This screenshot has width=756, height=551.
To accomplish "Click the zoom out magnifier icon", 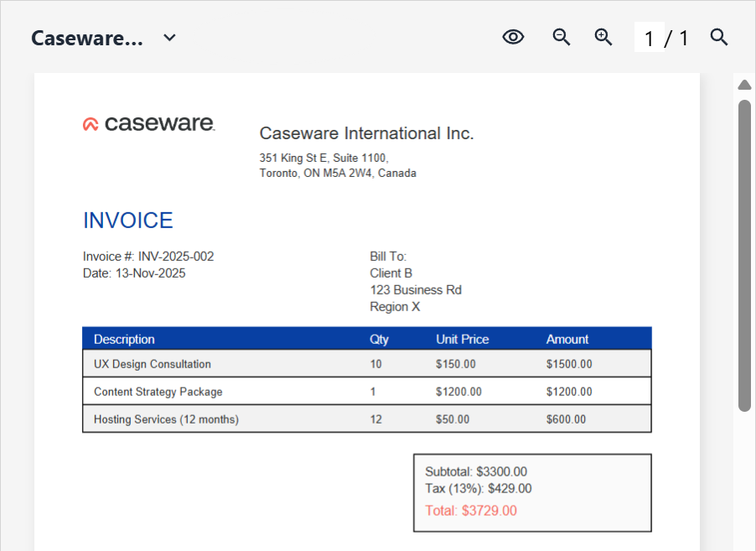I will pos(562,37).
